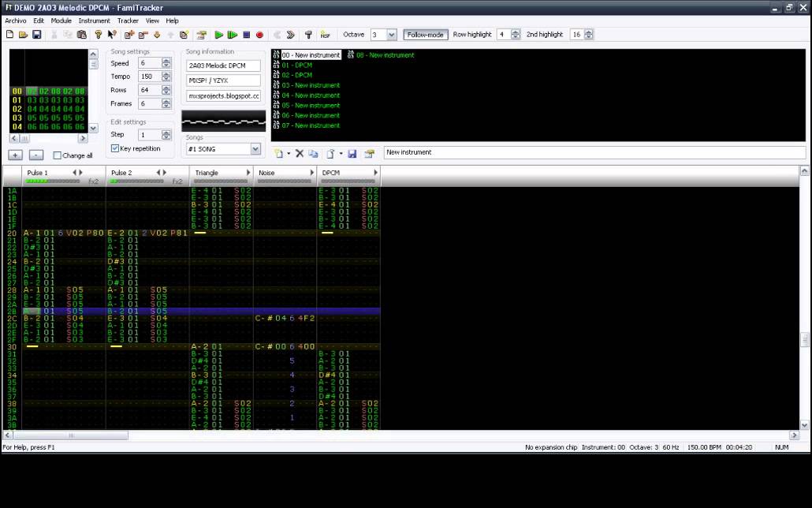Image resolution: width=812 pixels, height=508 pixels.
Task: Expand effect columns on Triangle channel
Action: 248,173
